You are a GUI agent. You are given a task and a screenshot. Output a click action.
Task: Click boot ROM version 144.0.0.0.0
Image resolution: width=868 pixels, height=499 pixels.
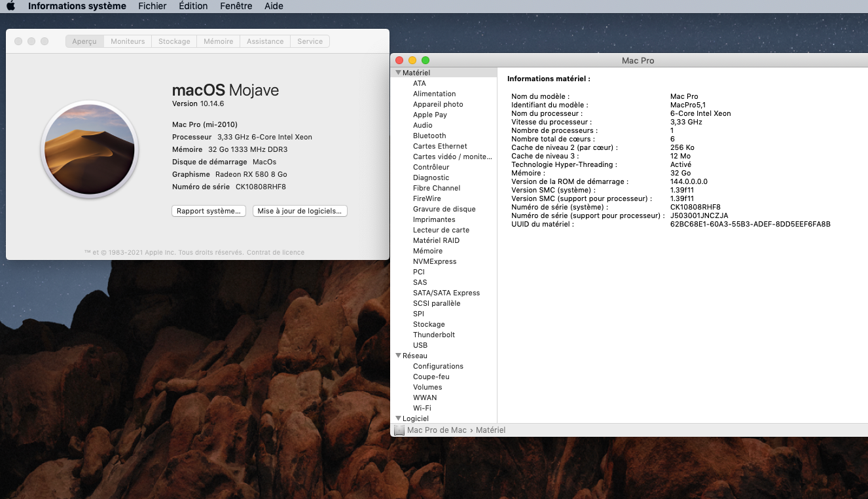[x=689, y=181]
